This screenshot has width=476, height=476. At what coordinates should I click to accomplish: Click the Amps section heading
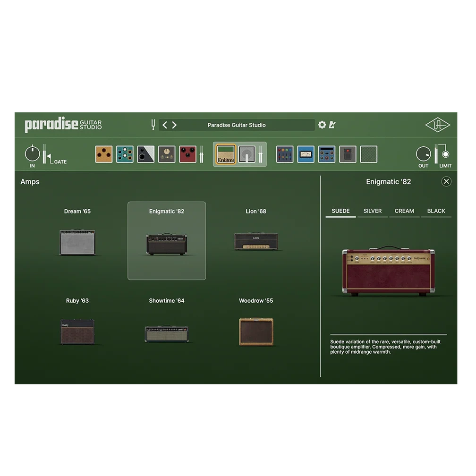30,181
